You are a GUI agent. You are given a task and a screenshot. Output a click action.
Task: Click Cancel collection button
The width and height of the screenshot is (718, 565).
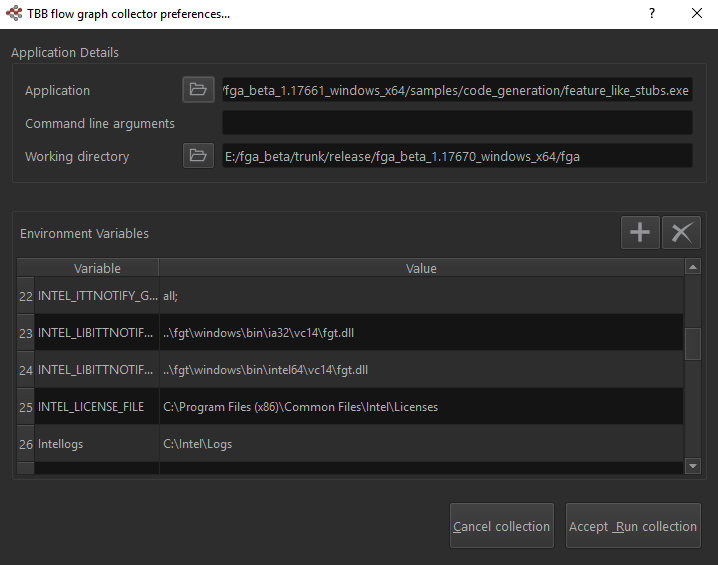[x=501, y=526]
